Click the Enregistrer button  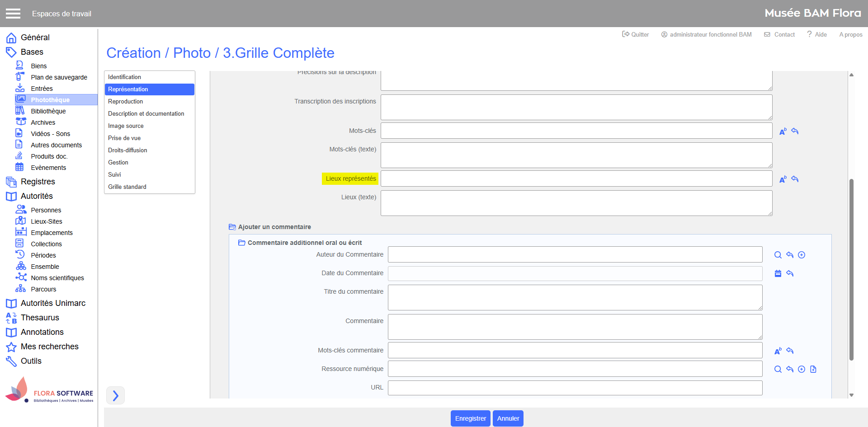[470, 418]
